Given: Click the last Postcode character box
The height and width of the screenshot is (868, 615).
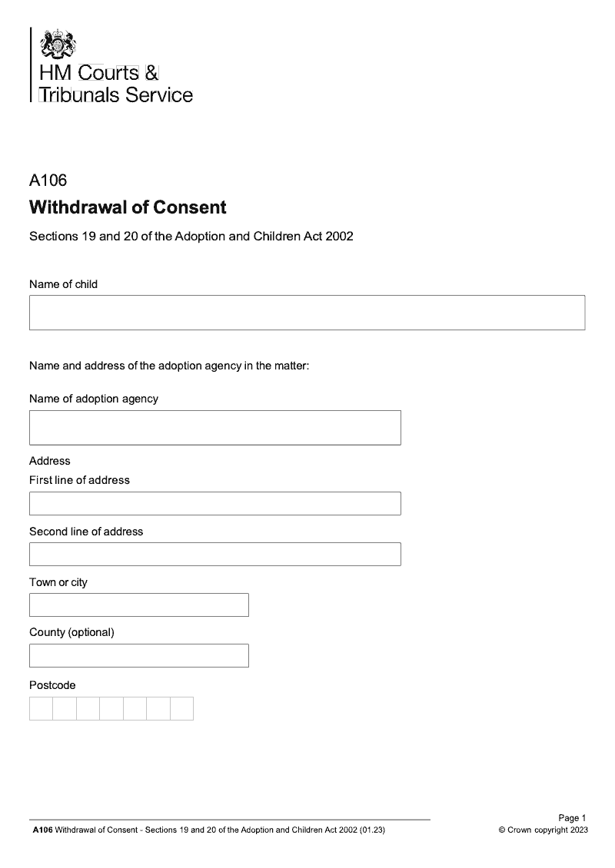Looking at the screenshot, I should [x=181, y=708].
